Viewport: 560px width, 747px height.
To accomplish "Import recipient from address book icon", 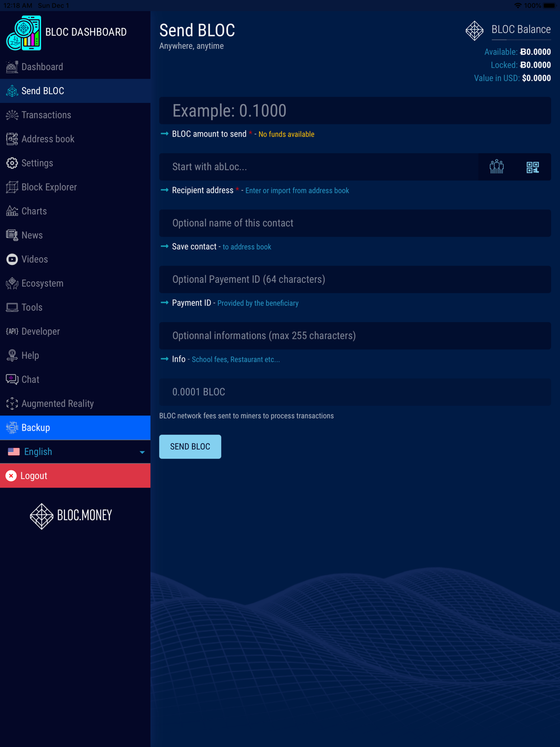I will [497, 167].
